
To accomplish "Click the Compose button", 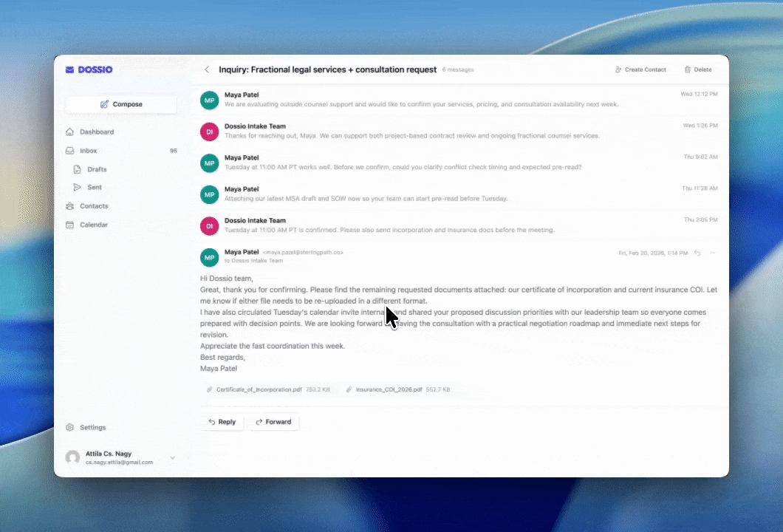I will pyautogui.click(x=120, y=104).
